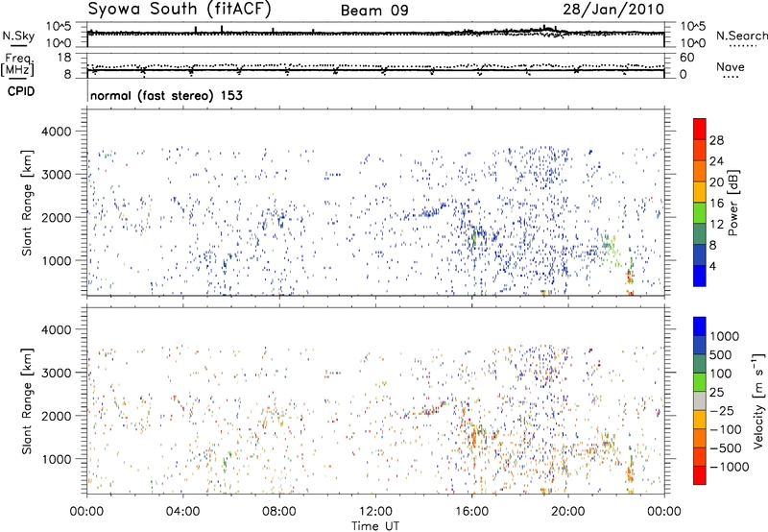The width and height of the screenshot is (768, 532).
Task: Click the '04:00' time tick label
Action: (182, 512)
